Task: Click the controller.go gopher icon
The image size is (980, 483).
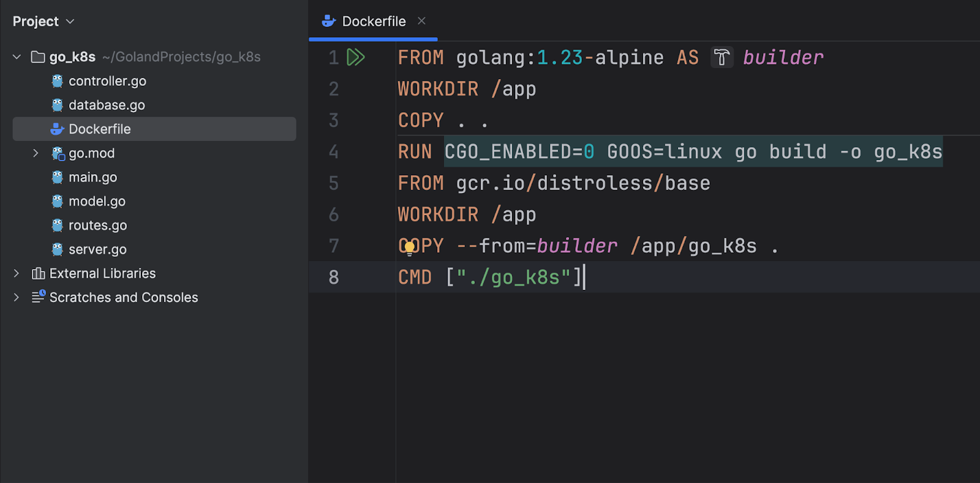Action: pos(58,81)
